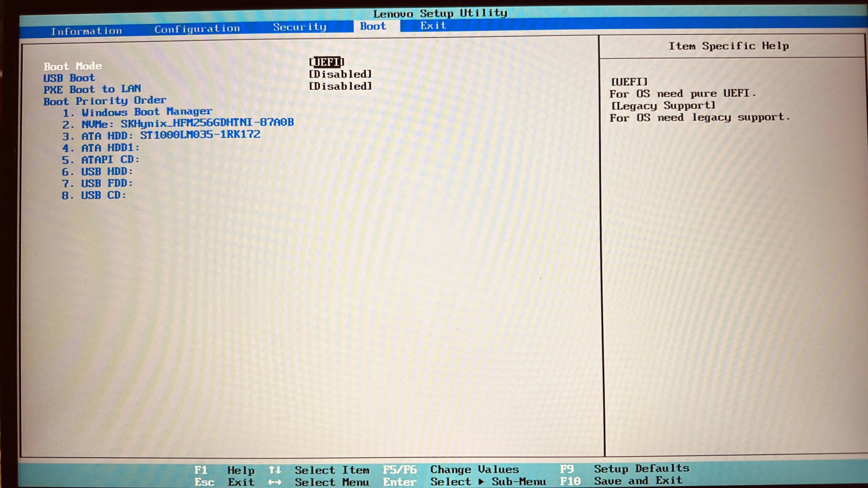868x488 pixels.
Task: Click the Select Menu legend label
Action: (332, 482)
